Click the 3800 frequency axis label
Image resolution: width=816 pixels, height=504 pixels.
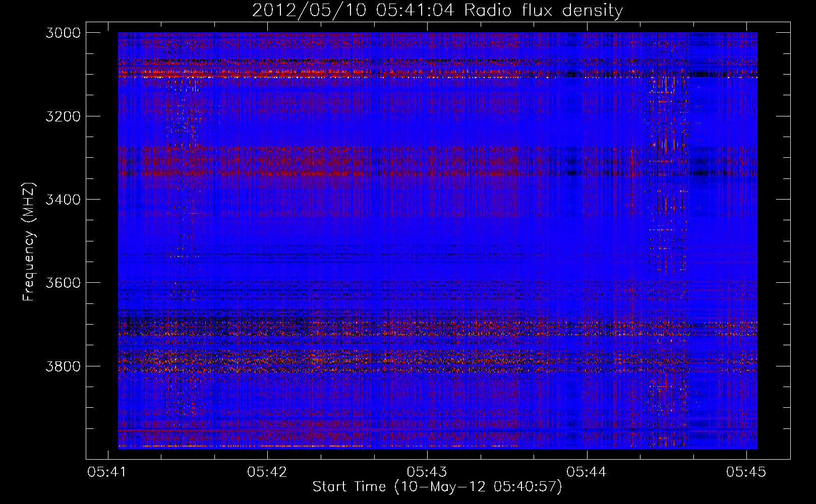coord(63,365)
